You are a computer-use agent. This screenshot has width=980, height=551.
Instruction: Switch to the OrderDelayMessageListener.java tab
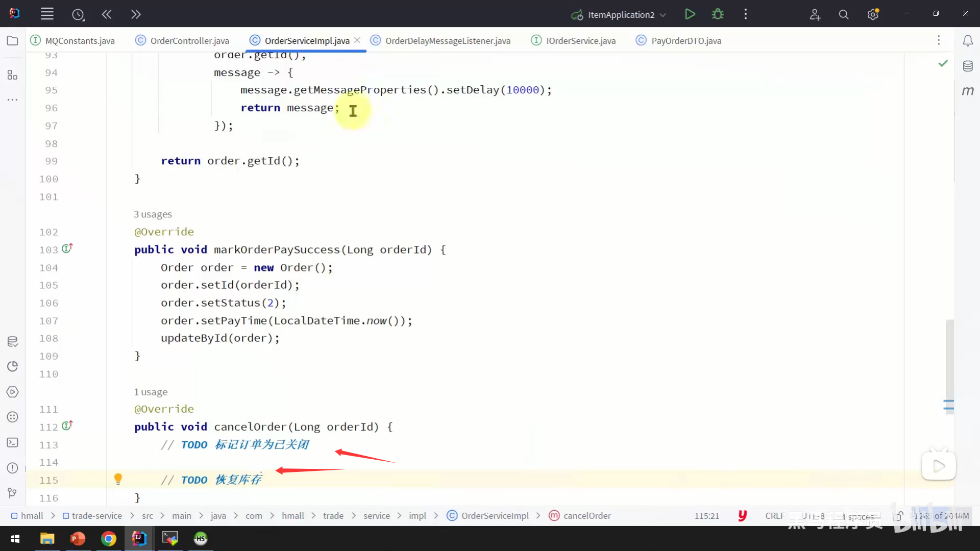[447, 41]
